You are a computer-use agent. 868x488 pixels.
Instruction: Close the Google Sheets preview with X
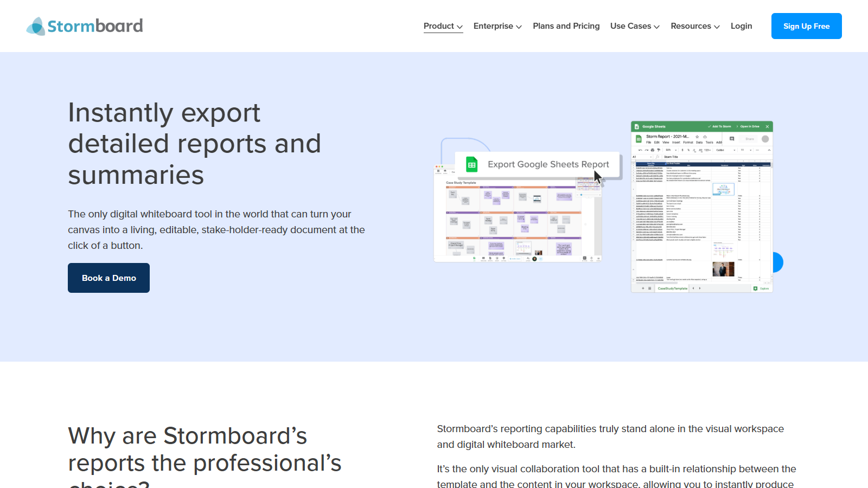coord(767,126)
